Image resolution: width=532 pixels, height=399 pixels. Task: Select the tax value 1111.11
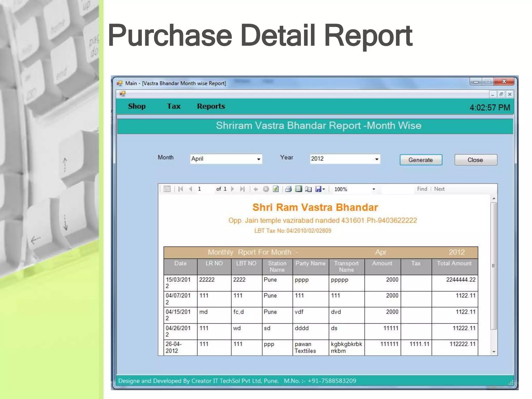(416, 348)
